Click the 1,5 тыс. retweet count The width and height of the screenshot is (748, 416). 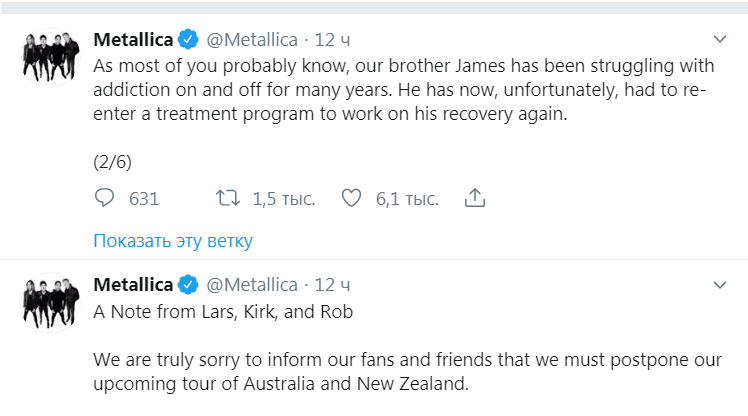coord(283,199)
